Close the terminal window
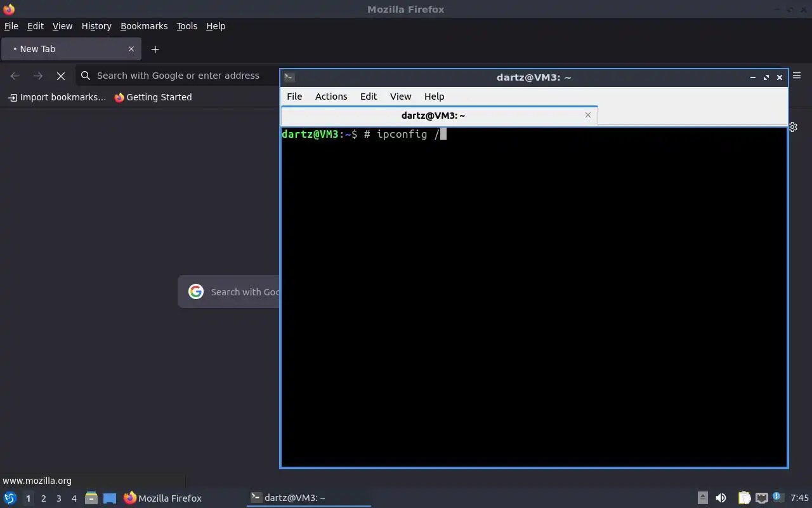812x508 pixels. (x=780, y=77)
